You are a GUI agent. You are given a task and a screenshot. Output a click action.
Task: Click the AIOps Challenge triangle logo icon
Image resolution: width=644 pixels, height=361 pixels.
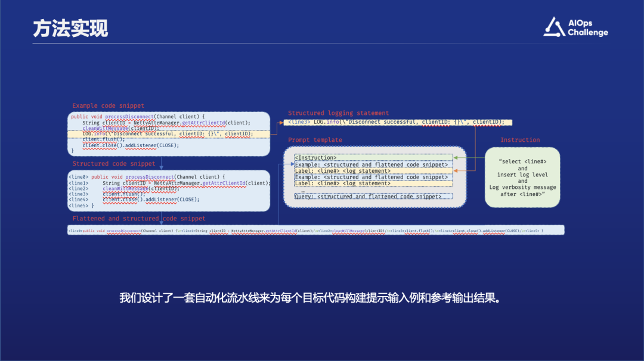[x=553, y=27]
